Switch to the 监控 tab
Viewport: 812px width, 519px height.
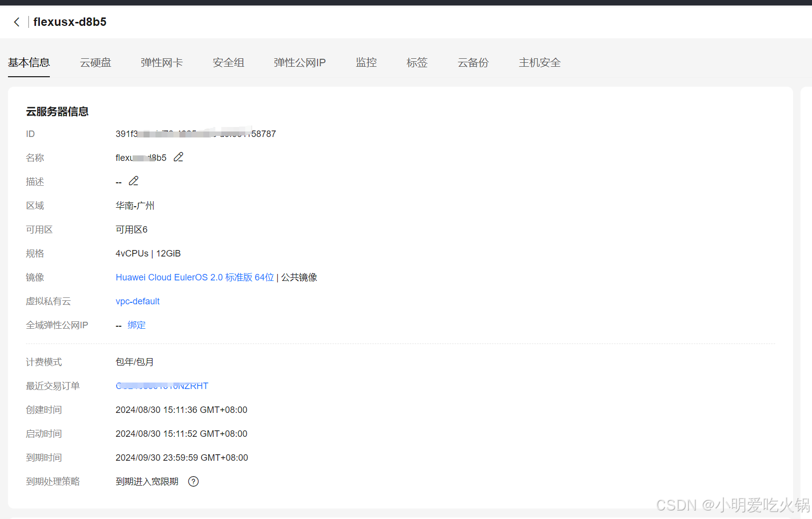[x=366, y=62]
